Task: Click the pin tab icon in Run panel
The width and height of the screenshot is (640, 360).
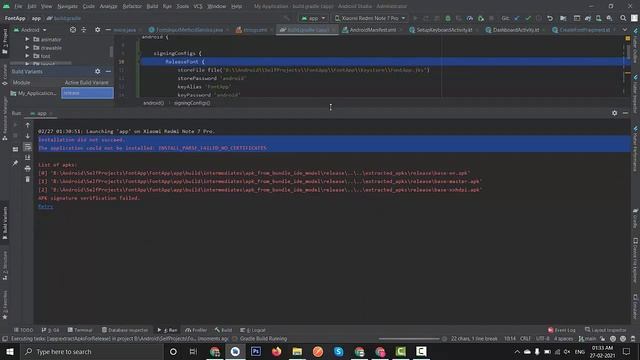Action: (x=15, y=163)
